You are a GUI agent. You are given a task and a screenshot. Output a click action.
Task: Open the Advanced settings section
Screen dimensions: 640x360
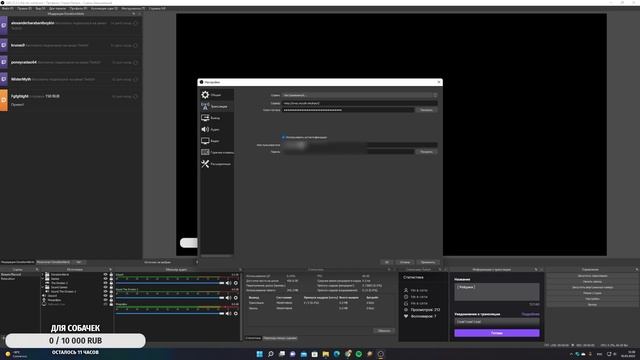pyautogui.click(x=217, y=164)
